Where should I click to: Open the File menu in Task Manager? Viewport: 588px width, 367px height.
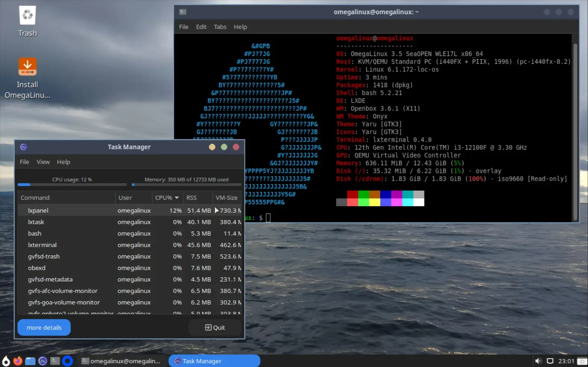[24, 162]
